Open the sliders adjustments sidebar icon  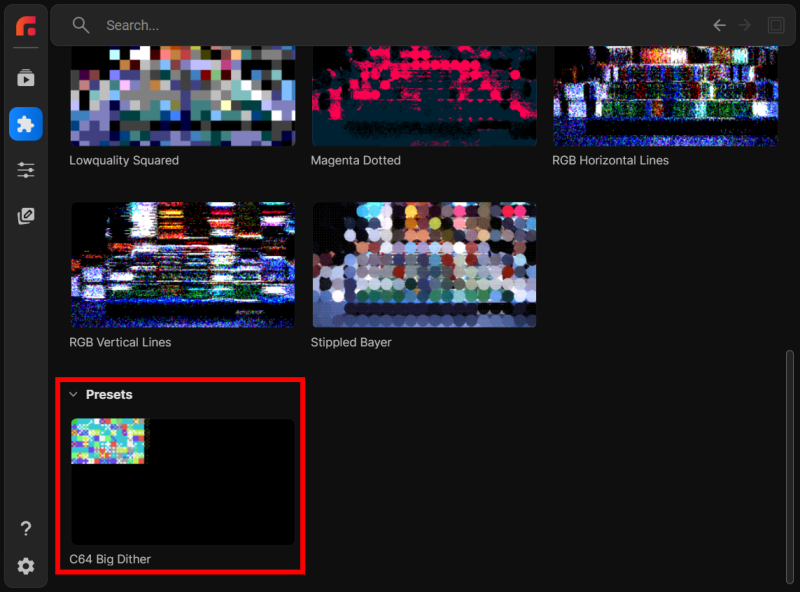[26, 170]
